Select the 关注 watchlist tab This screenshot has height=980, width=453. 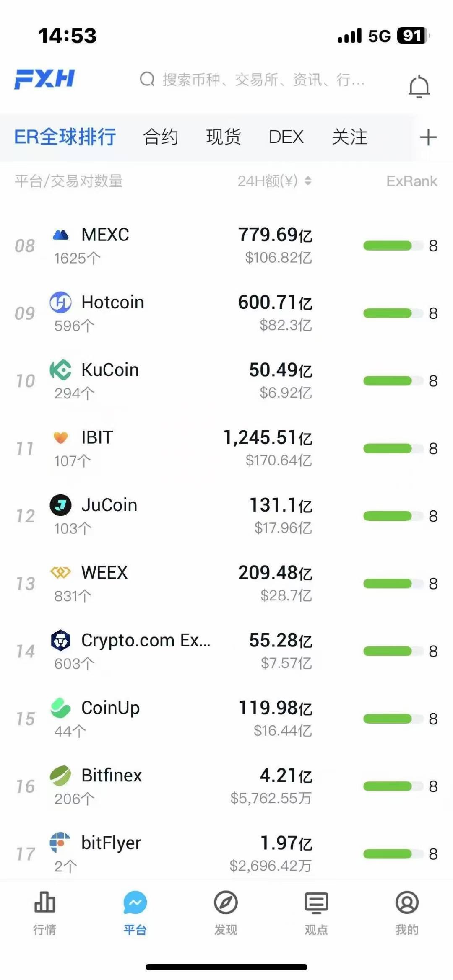(349, 137)
